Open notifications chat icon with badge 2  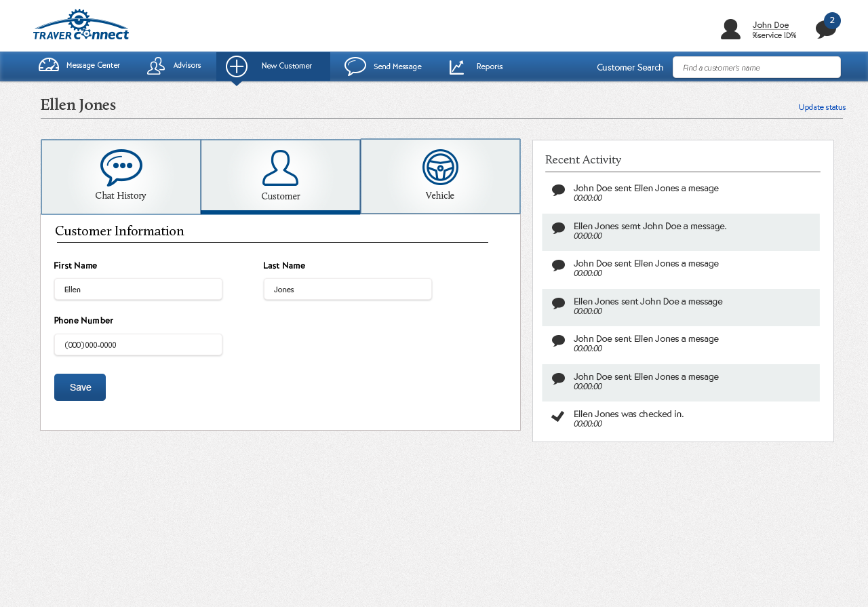click(825, 29)
